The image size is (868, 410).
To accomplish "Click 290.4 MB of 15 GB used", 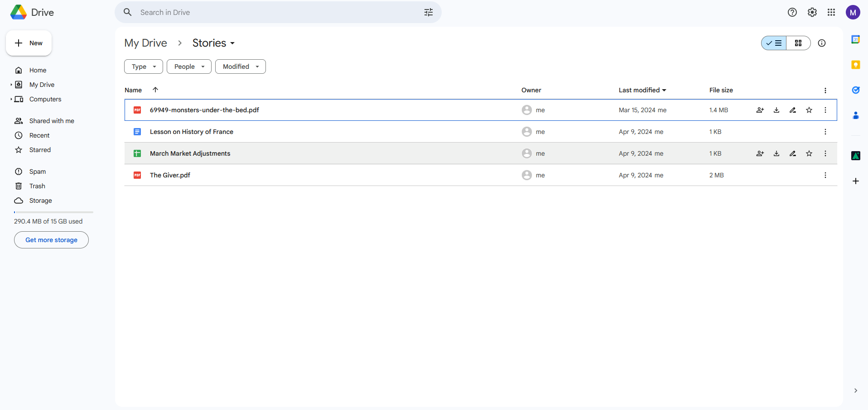I will coord(48,221).
